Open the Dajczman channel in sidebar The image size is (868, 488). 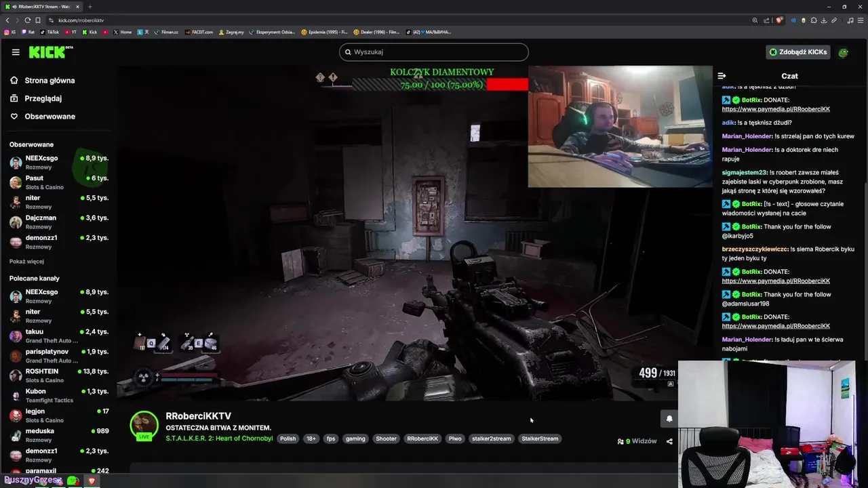click(x=58, y=222)
